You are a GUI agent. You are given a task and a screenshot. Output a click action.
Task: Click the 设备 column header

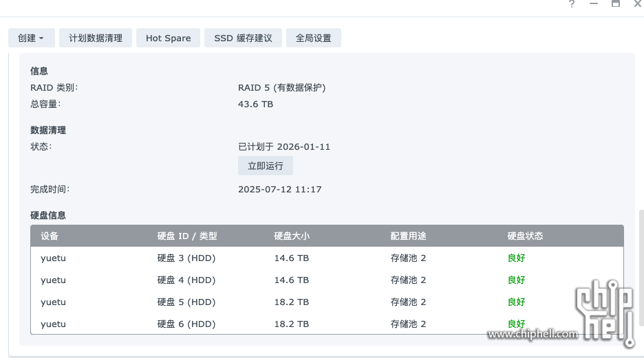click(x=50, y=236)
